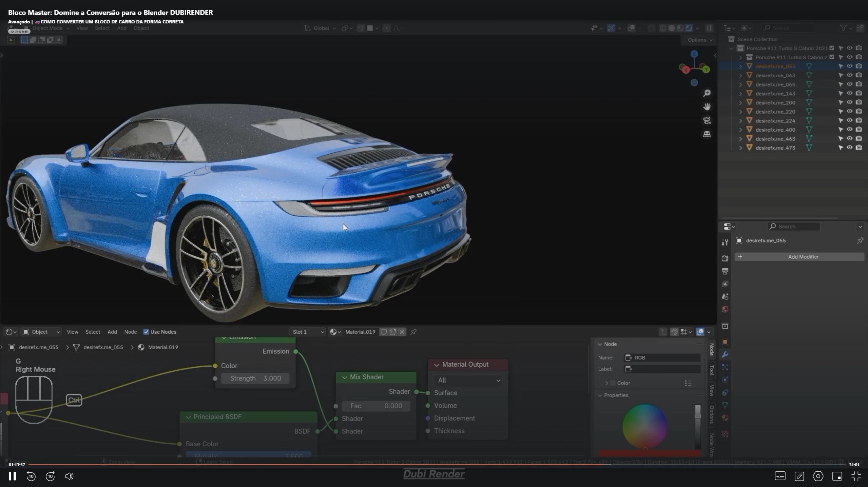This screenshot has height=487, width=868.
Task: Open the viewport Options dropdown
Action: coord(700,40)
